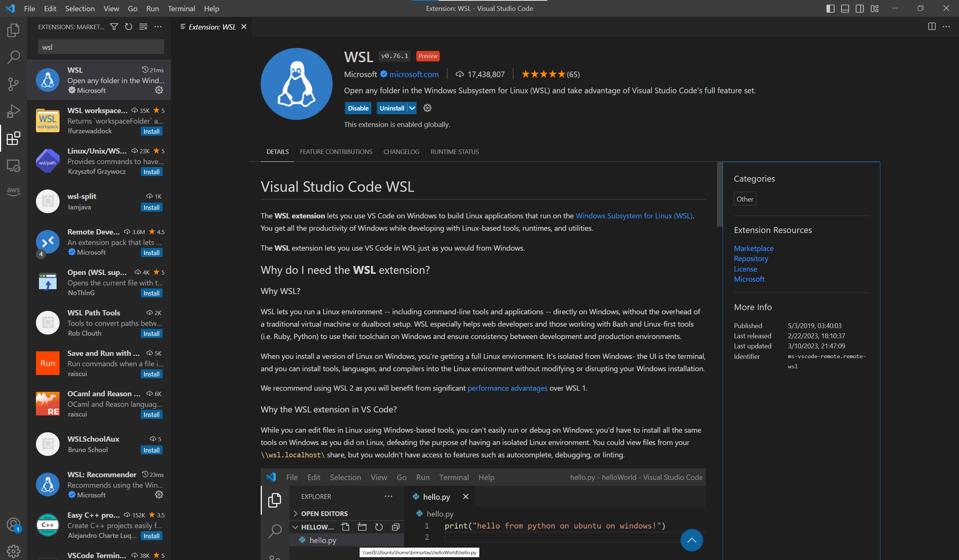The image size is (959, 560).
Task: Expand the Uninstall dropdown arrow
Action: [412, 108]
